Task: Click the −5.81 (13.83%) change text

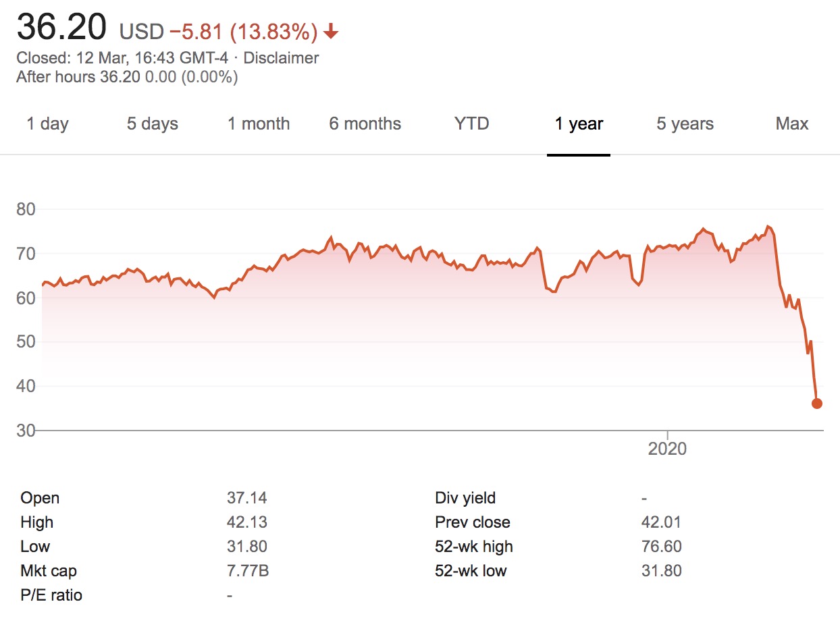Action: point(243,32)
